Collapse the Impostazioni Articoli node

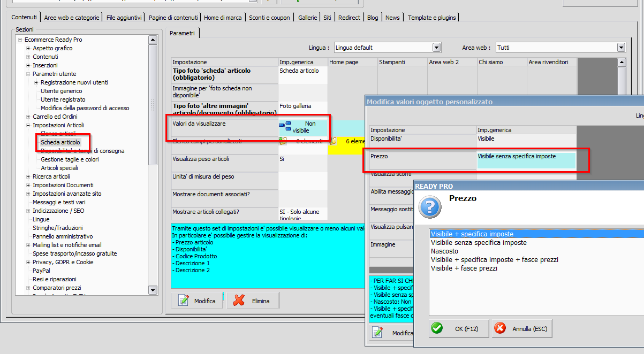pos(28,125)
